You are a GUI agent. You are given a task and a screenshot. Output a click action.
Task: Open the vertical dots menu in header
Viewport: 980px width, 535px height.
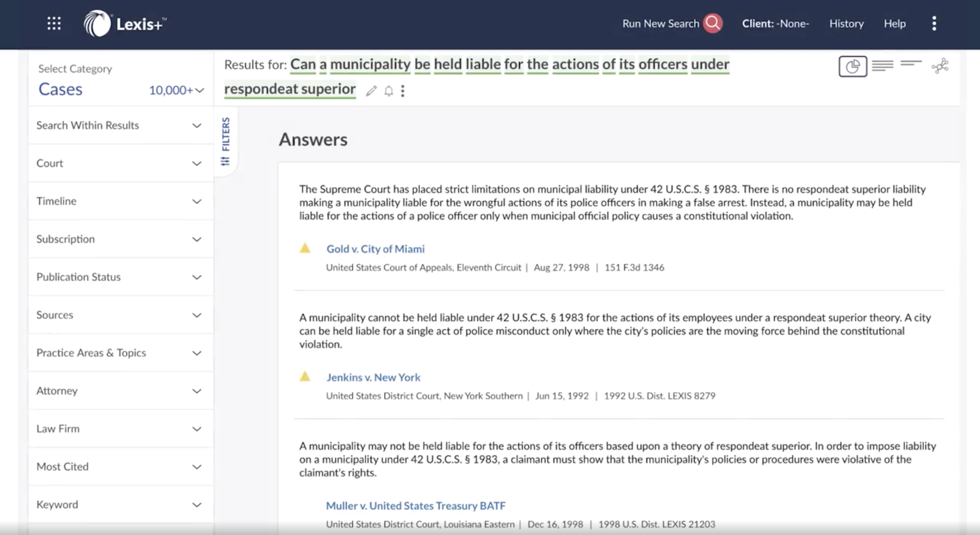[x=934, y=23]
